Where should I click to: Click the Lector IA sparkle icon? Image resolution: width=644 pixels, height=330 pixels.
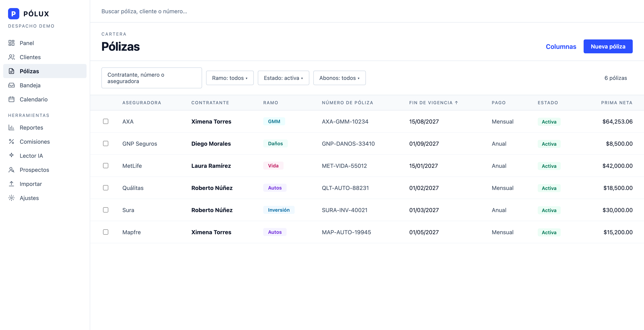11,156
